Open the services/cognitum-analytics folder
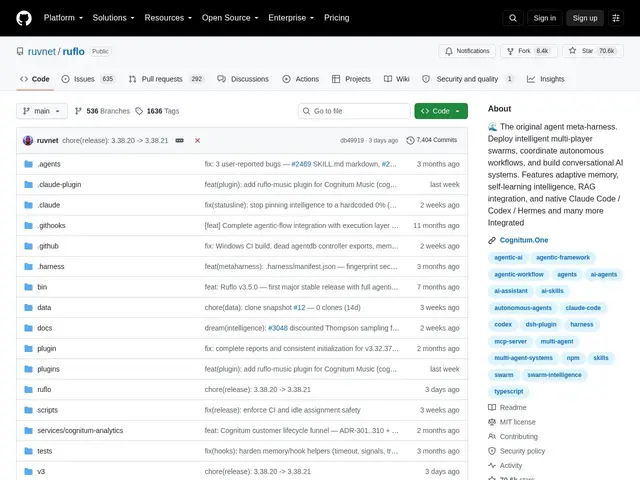Screen dimensions: 640x480 pos(80,431)
